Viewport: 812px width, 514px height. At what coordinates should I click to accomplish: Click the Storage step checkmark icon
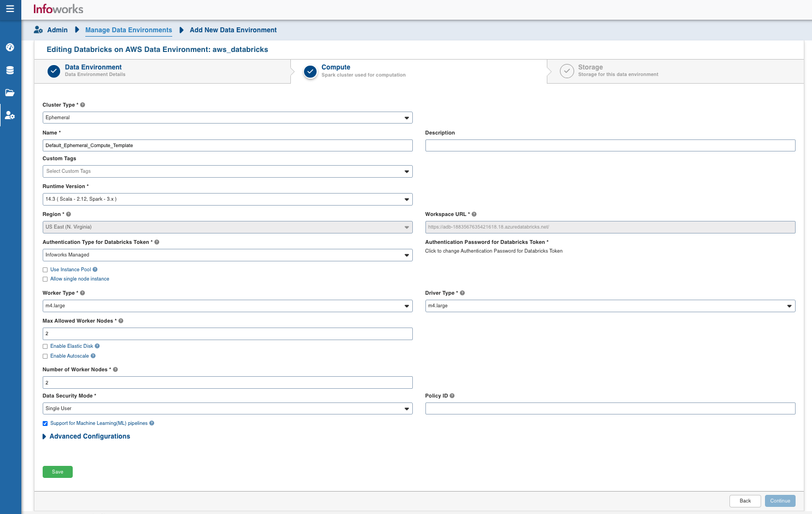coord(567,71)
